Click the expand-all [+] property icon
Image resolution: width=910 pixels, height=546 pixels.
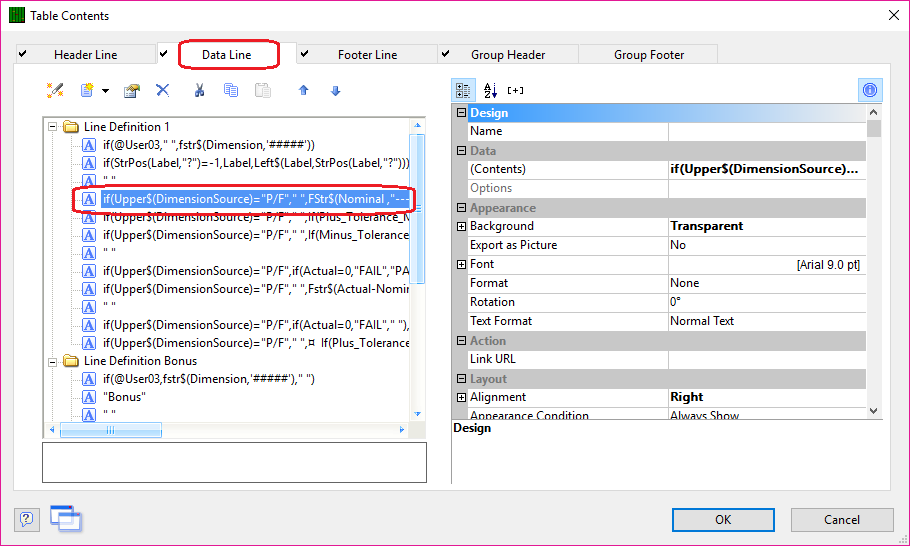coord(515,90)
